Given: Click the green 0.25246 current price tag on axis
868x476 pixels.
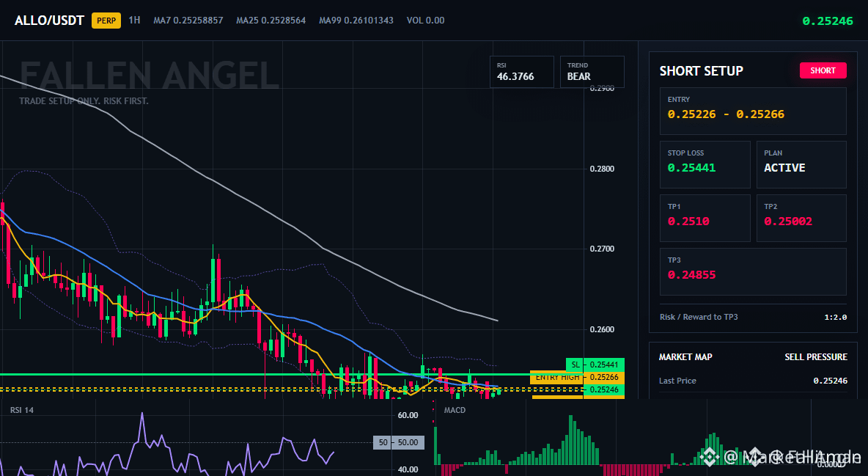Looking at the screenshot, I should 603,389.
